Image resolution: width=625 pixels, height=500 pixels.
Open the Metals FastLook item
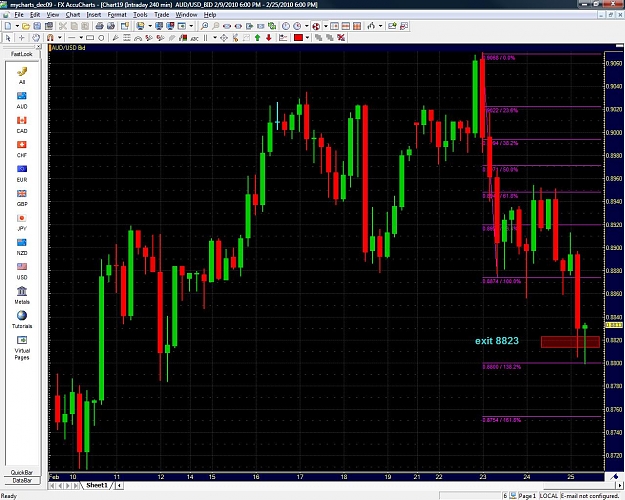(x=22, y=295)
